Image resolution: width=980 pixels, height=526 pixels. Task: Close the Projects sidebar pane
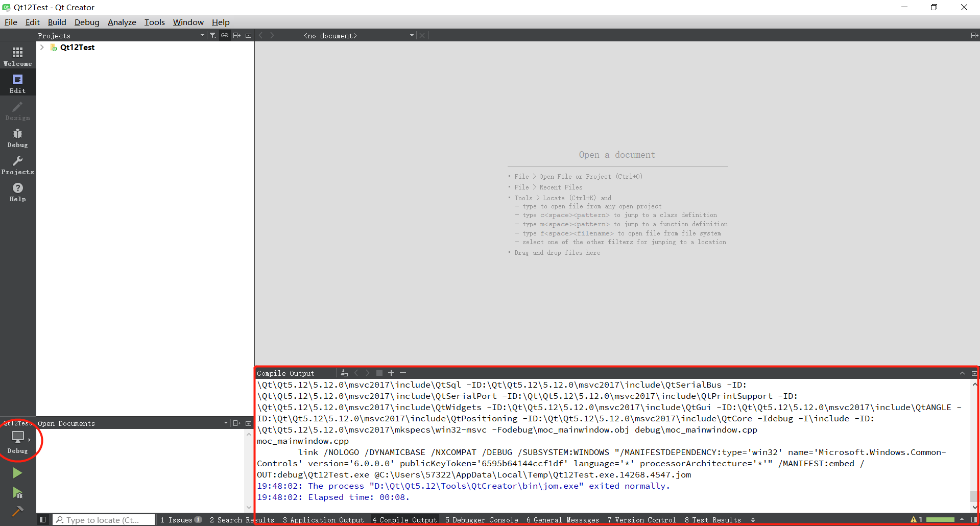coord(249,35)
